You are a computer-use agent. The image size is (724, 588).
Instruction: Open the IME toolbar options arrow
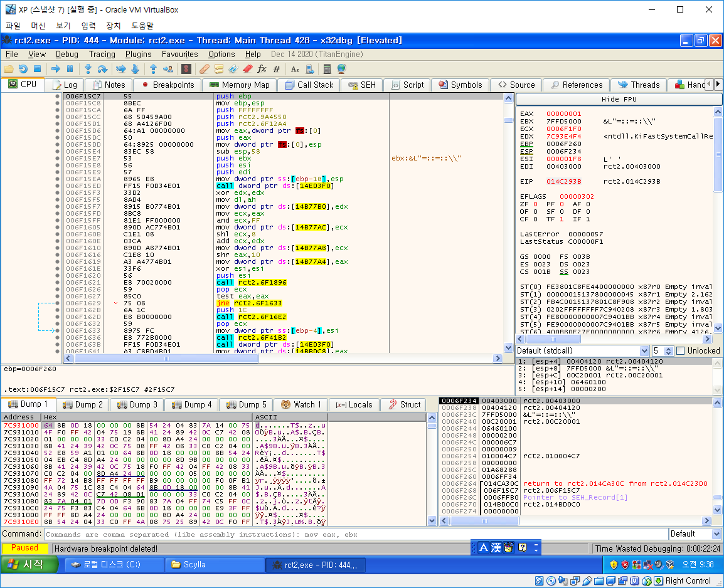[536, 547]
